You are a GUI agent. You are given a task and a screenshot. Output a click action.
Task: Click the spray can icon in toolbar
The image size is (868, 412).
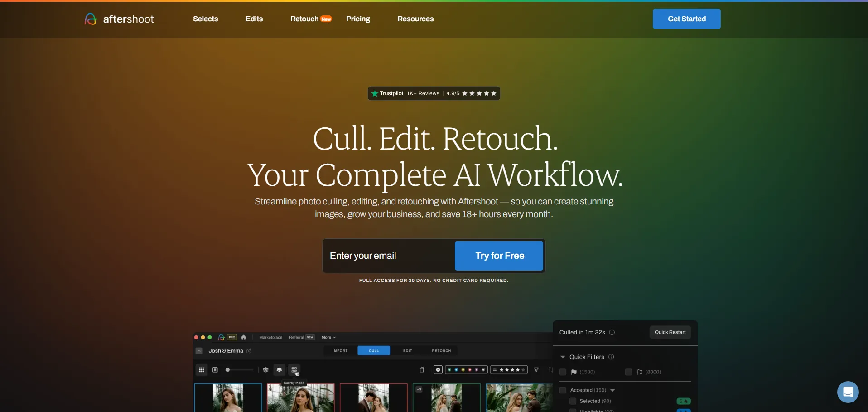(422, 370)
